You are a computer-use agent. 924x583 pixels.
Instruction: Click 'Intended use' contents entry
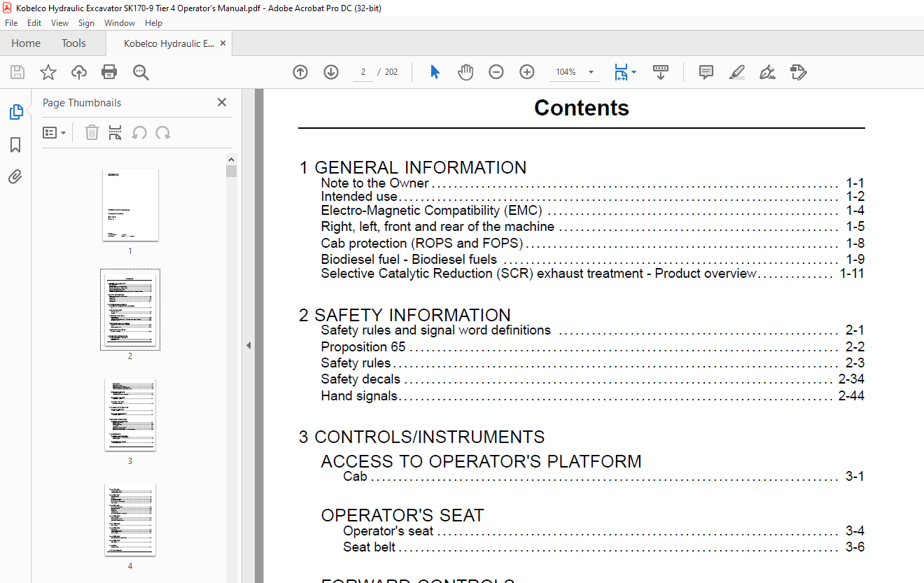pos(359,197)
